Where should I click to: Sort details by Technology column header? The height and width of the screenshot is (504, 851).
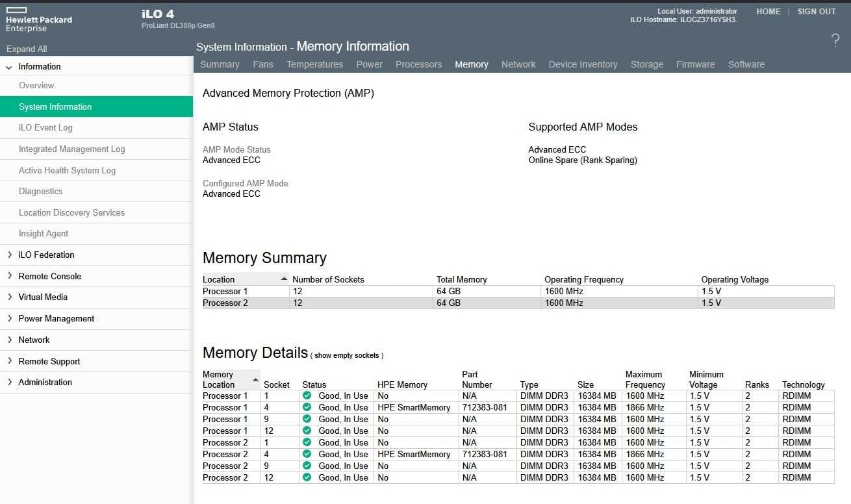pyautogui.click(x=804, y=384)
